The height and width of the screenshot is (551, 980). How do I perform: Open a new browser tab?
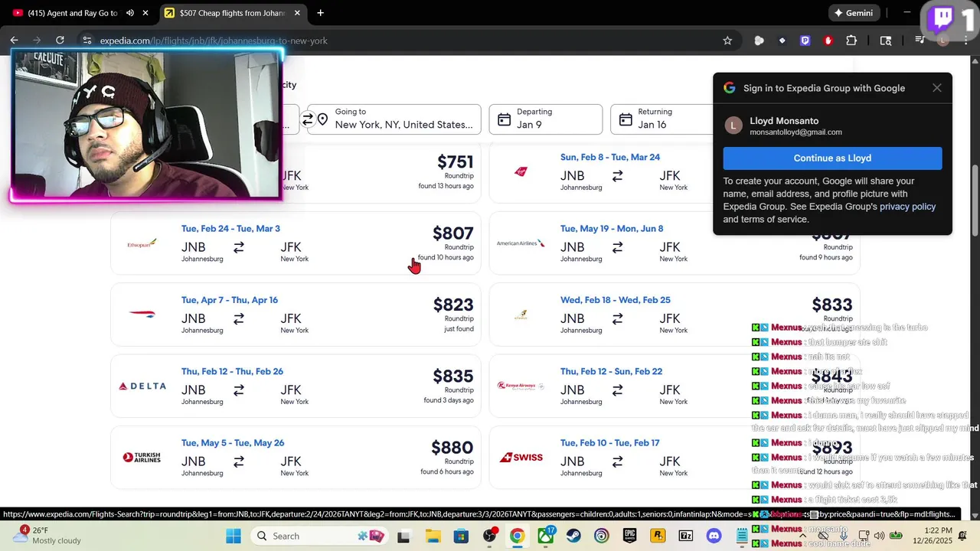(x=320, y=13)
